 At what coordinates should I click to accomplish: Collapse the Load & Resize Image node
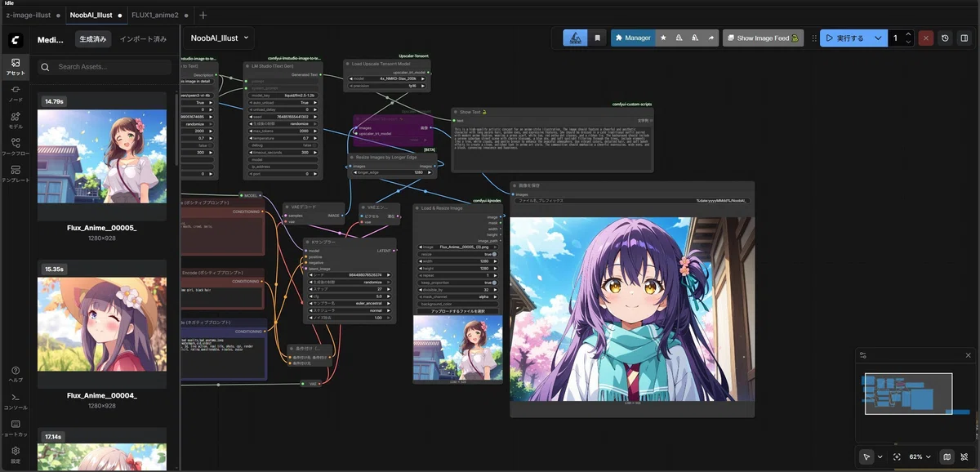[x=418, y=208]
